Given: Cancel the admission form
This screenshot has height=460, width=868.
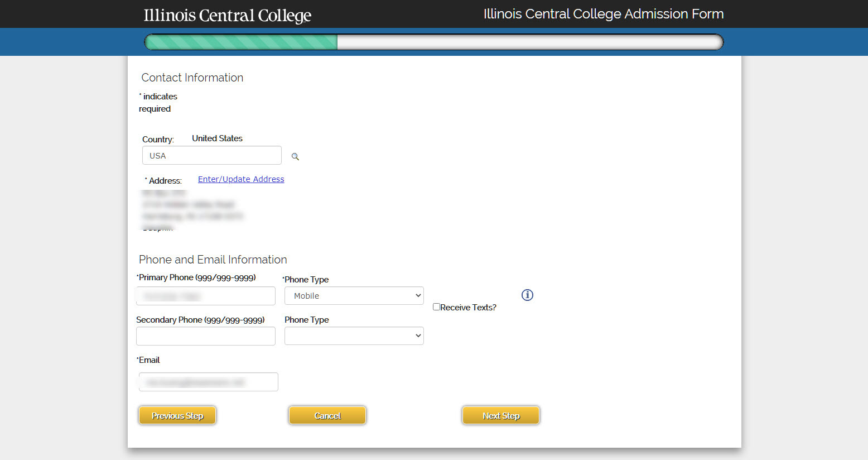Looking at the screenshot, I should click(327, 415).
